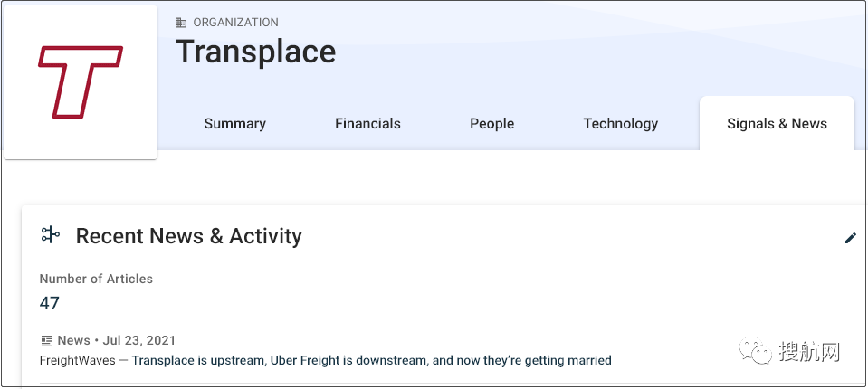Select the Signals & News tab

tap(777, 124)
